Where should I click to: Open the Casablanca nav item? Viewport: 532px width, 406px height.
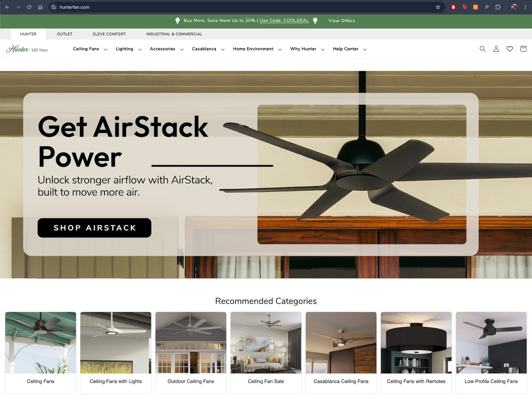(204, 49)
